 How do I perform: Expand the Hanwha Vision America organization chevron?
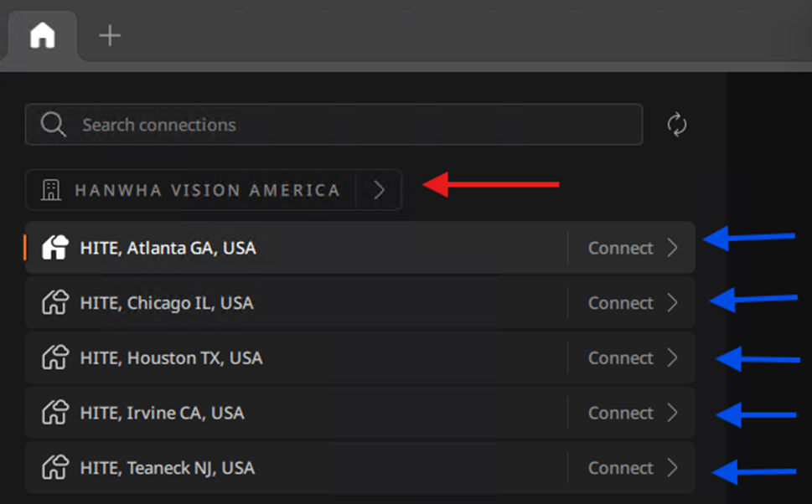coord(379,190)
